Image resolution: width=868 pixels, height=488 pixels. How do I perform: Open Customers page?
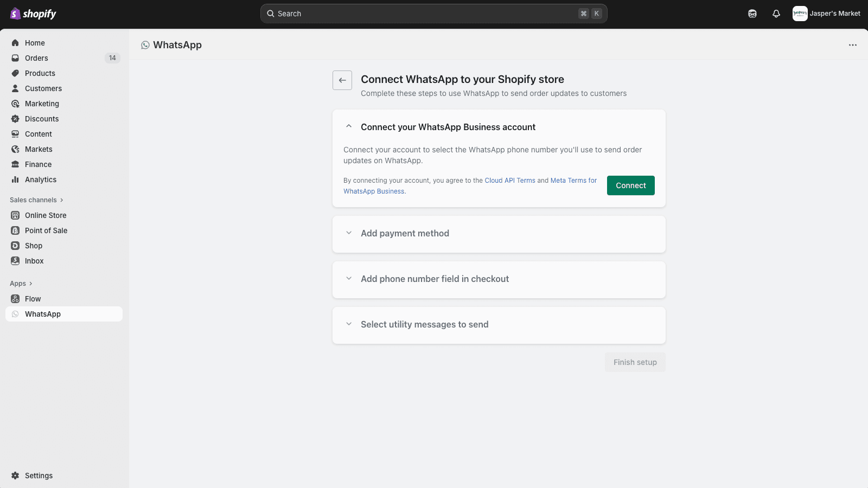(x=64, y=88)
